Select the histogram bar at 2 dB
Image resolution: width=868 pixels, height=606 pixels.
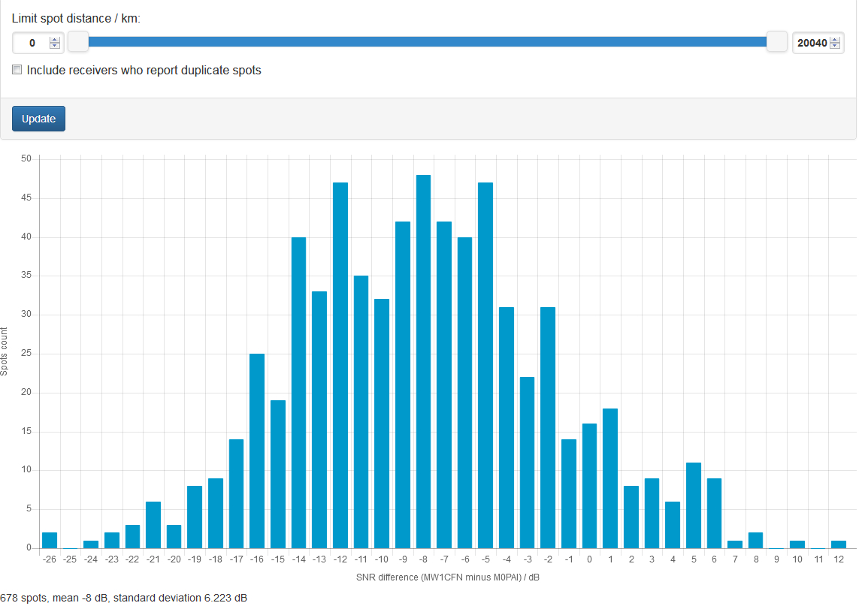pos(631,517)
